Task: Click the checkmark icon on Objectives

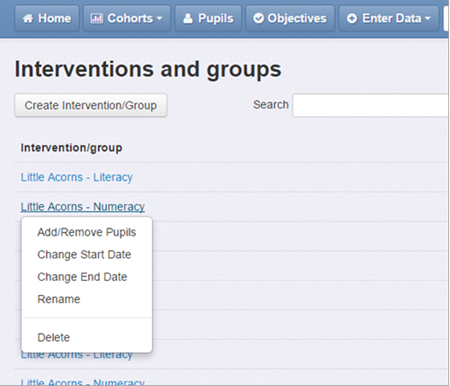Action: (x=258, y=18)
